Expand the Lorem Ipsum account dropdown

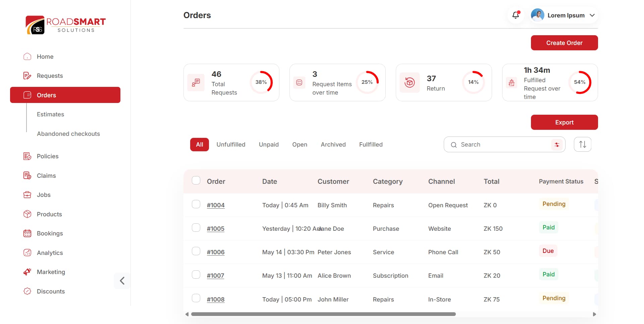click(x=592, y=15)
